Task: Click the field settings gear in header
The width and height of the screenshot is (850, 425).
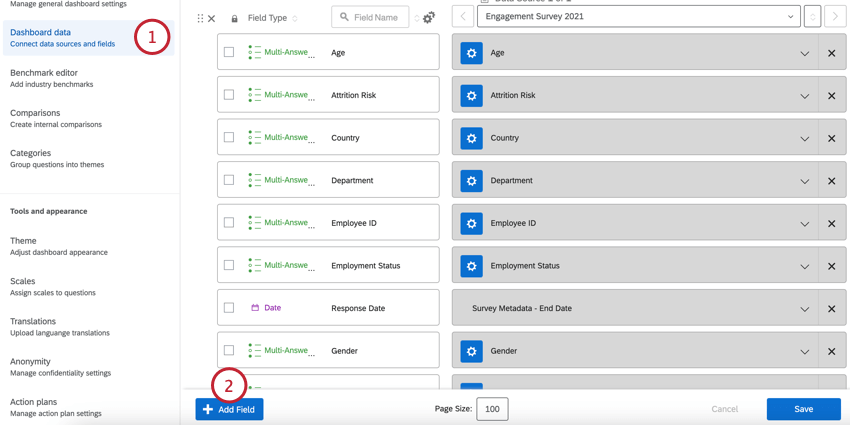Action: click(x=429, y=18)
